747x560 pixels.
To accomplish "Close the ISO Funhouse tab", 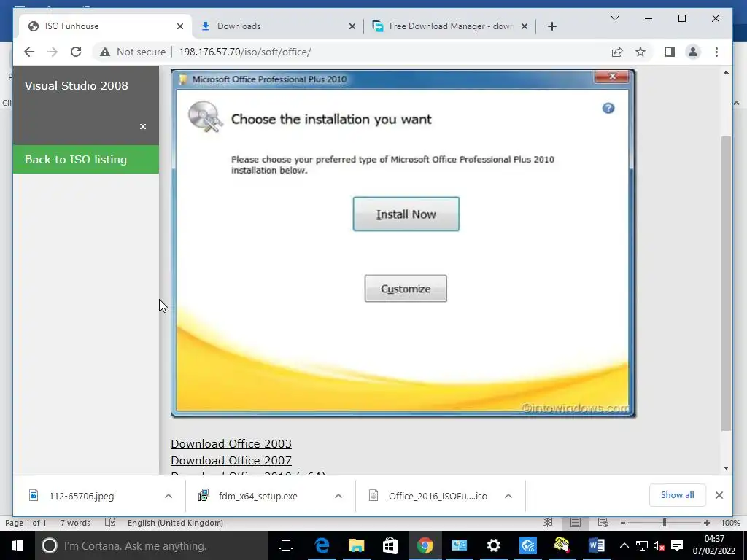I will point(180,26).
